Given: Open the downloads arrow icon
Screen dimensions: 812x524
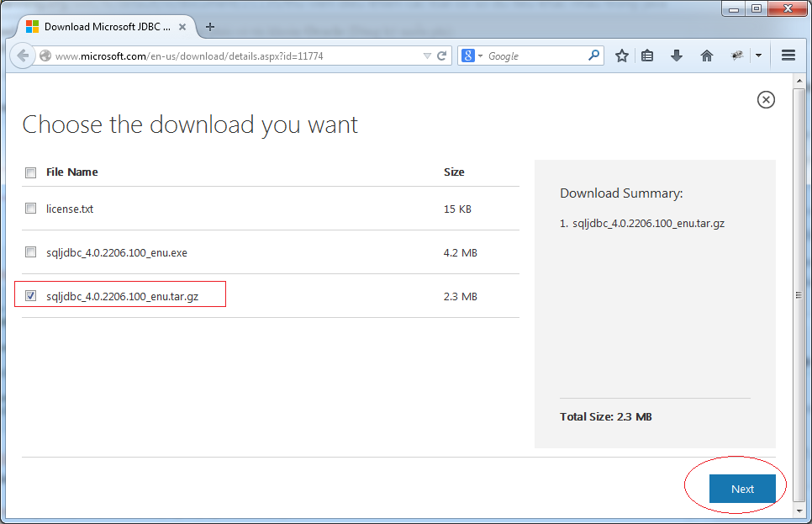Looking at the screenshot, I should coord(677,56).
